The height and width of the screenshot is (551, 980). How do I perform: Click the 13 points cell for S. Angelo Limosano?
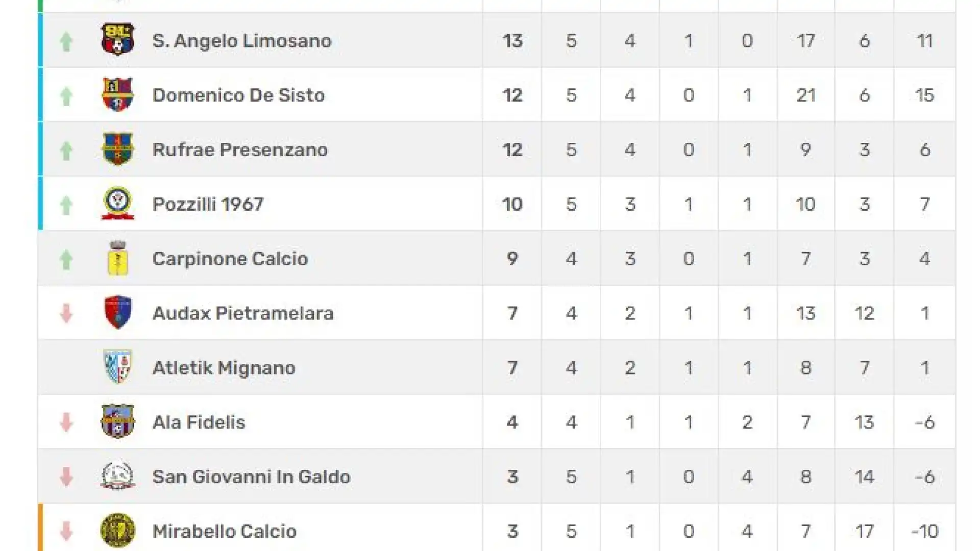click(x=512, y=41)
